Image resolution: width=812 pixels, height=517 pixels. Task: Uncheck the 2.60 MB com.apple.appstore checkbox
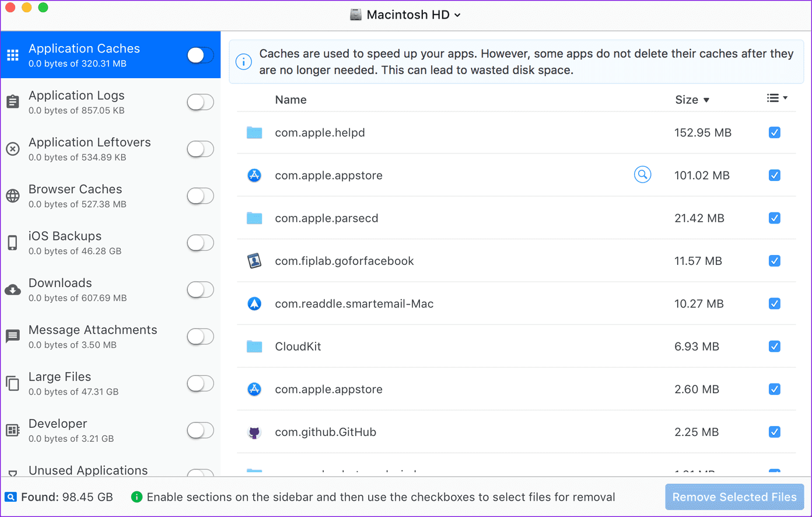tap(775, 389)
